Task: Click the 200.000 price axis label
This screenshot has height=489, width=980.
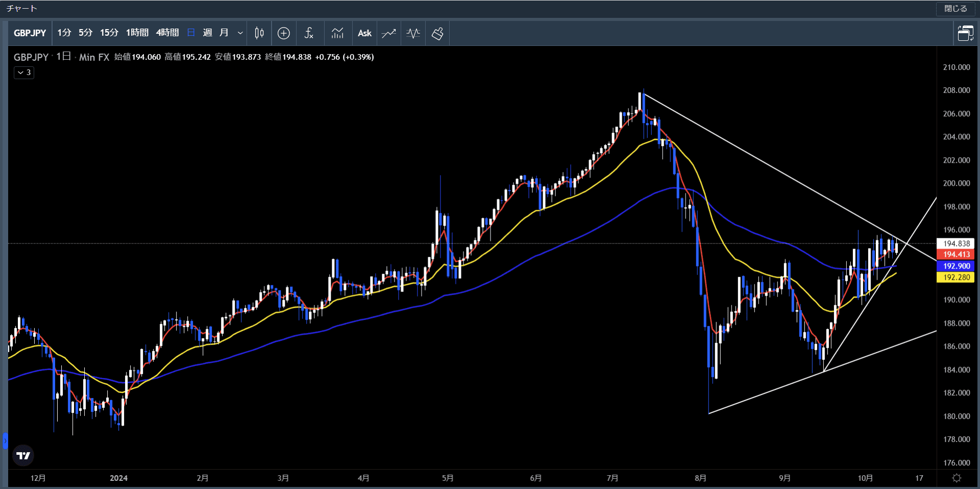Action: (957, 183)
